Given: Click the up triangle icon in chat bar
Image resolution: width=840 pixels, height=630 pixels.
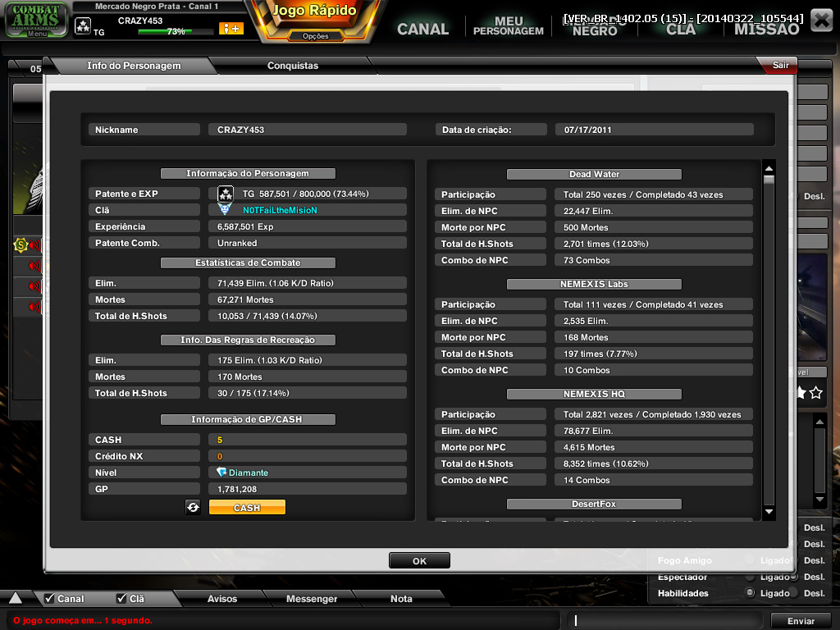Looking at the screenshot, I should click(x=15, y=598).
